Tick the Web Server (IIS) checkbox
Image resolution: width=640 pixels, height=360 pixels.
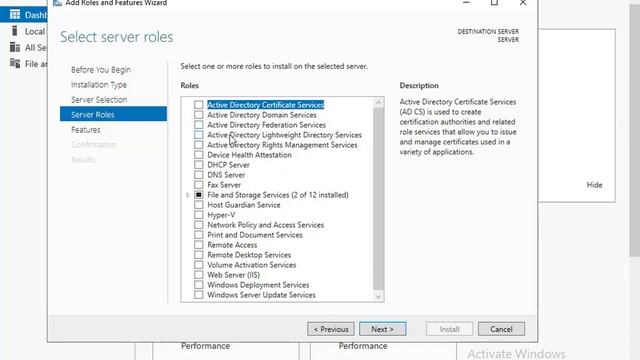pos(198,275)
